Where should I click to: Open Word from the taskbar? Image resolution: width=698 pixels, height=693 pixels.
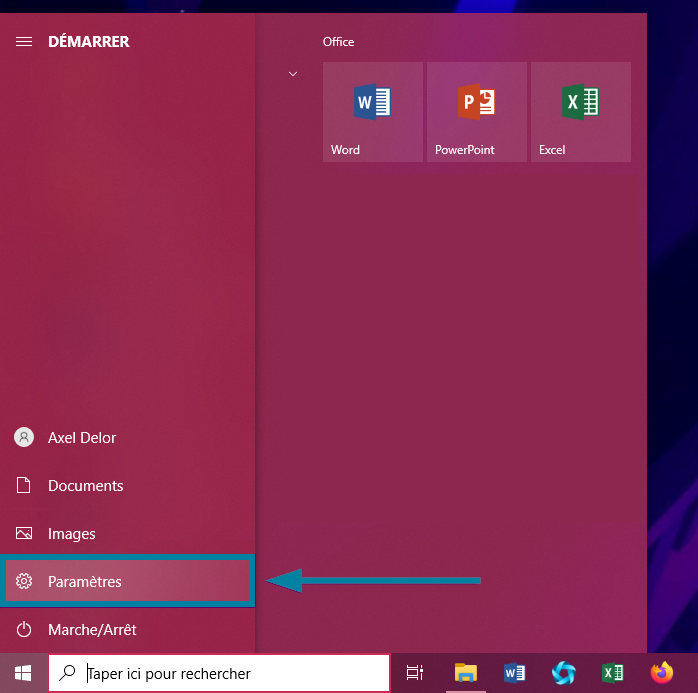point(515,673)
